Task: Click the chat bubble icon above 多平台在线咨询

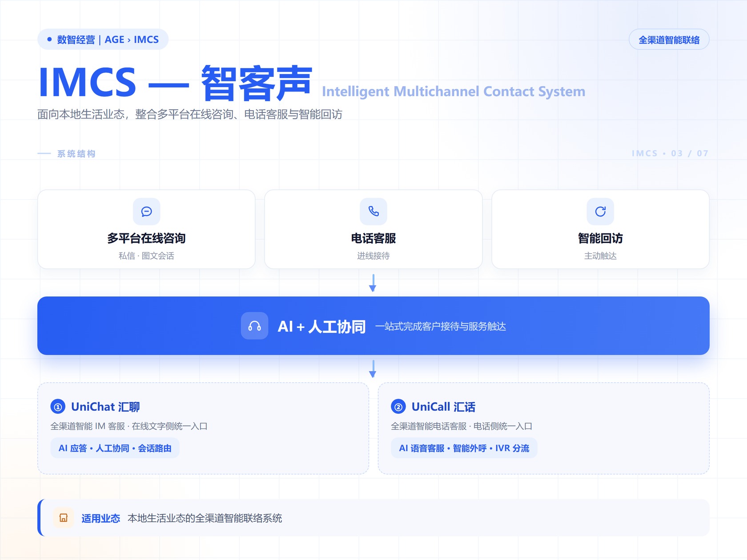Action: (146, 212)
